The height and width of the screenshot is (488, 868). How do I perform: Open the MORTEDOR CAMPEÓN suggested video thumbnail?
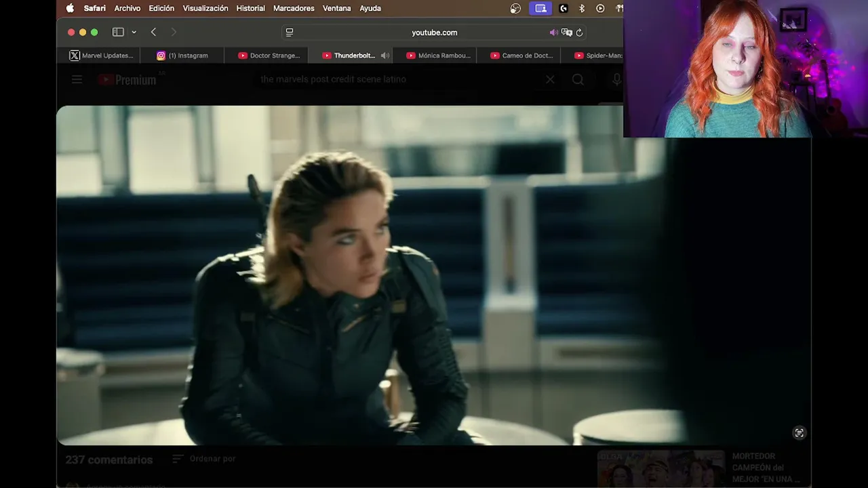660,469
